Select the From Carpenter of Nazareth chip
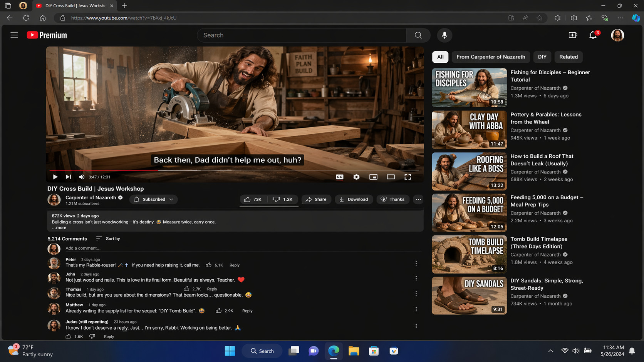 tap(490, 57)
